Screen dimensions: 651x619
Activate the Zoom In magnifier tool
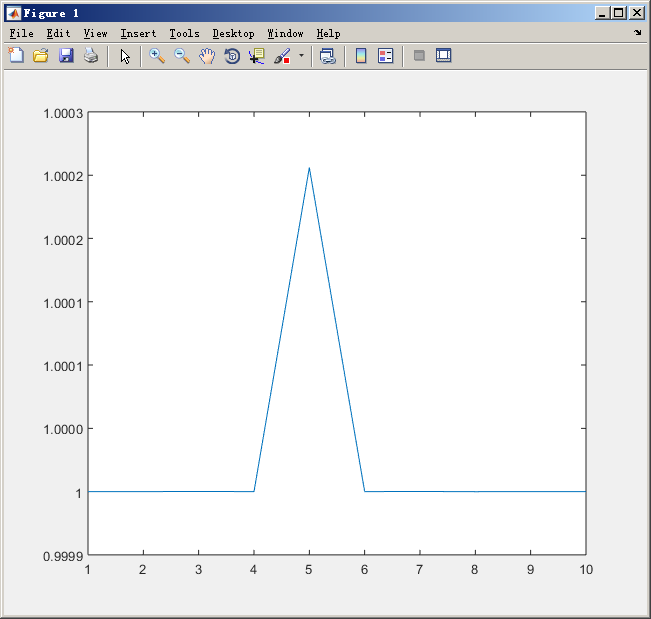157,56
